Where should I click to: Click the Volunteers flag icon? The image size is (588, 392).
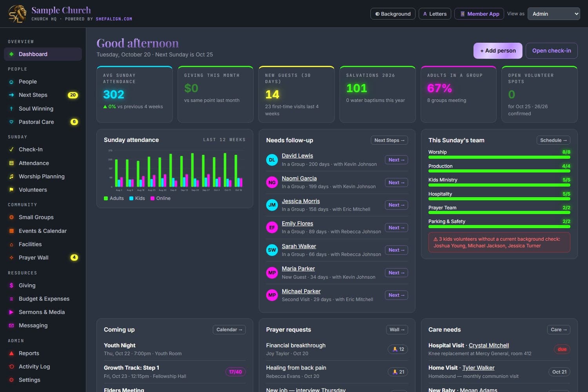click(11, 190)
